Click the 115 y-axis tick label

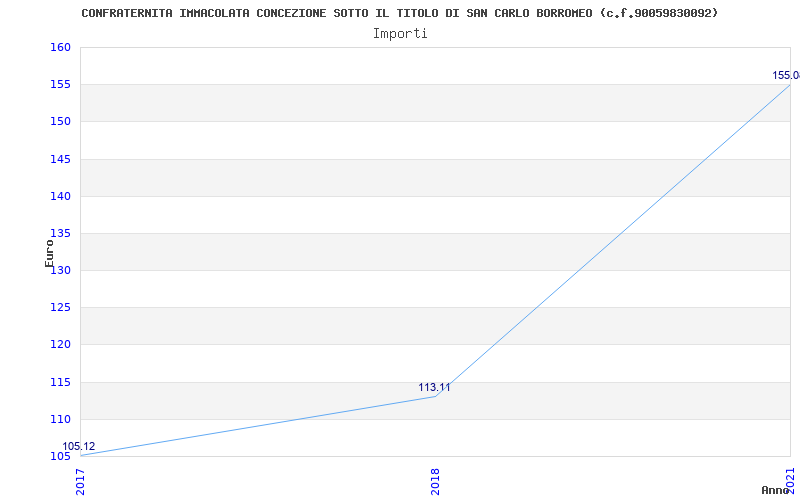[x=60, y=382]
